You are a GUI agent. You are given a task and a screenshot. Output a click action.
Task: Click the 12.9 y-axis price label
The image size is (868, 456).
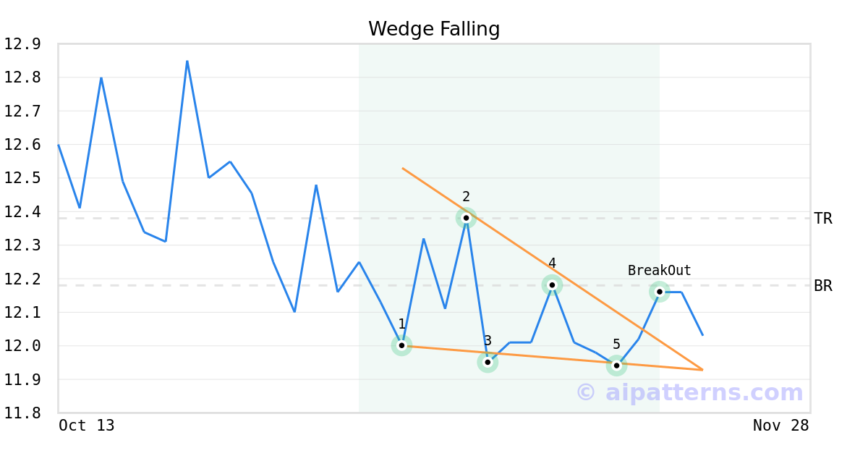point(22,44)
